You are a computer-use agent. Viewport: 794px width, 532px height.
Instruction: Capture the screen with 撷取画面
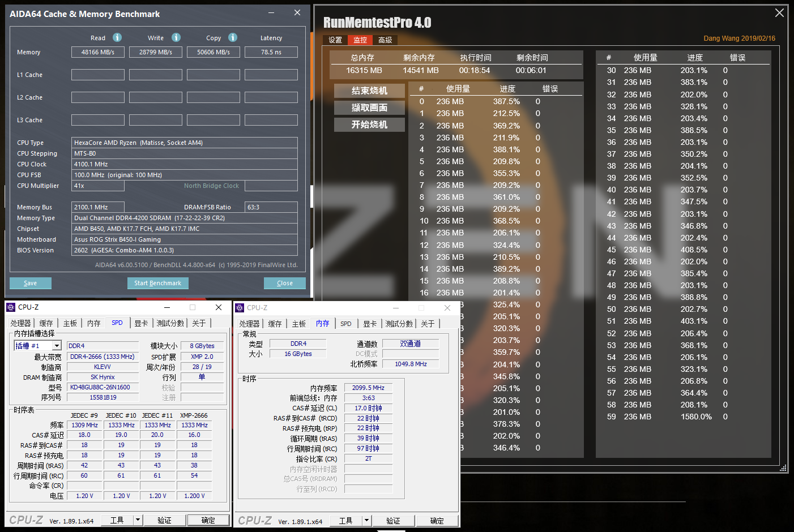point(370,107)
